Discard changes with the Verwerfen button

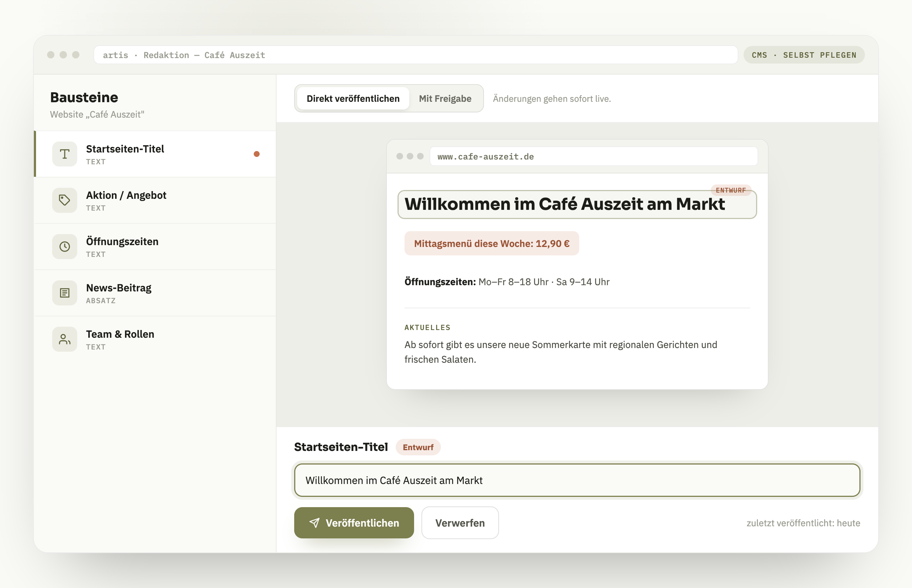460,523
